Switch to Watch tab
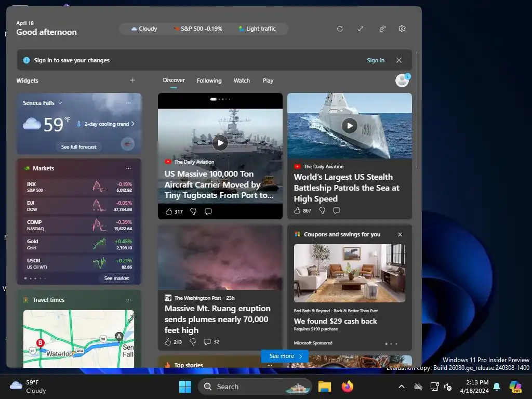This screenshot has width=532, height=399. (242, 81)
